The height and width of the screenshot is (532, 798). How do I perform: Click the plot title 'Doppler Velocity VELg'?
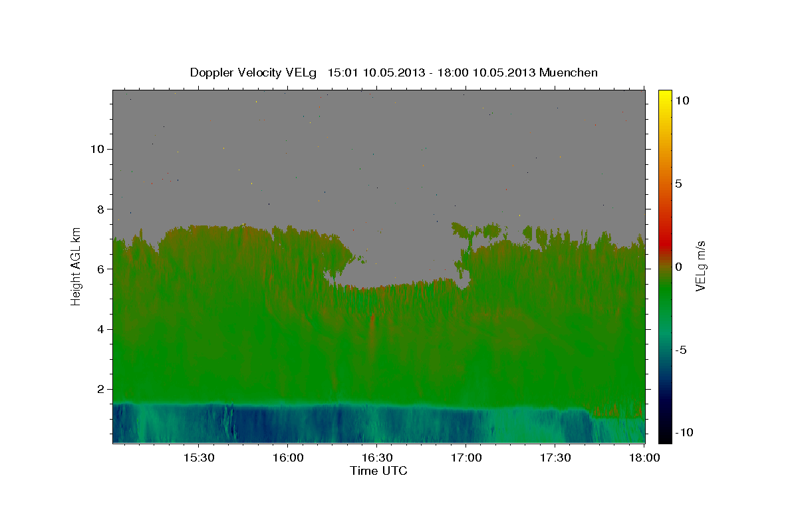(253, 72)
